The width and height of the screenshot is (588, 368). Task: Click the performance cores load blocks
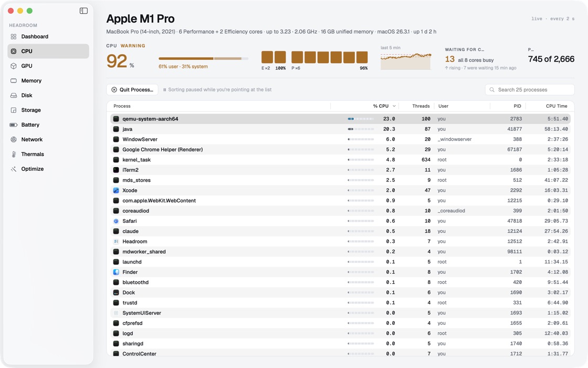pos(330,57)
